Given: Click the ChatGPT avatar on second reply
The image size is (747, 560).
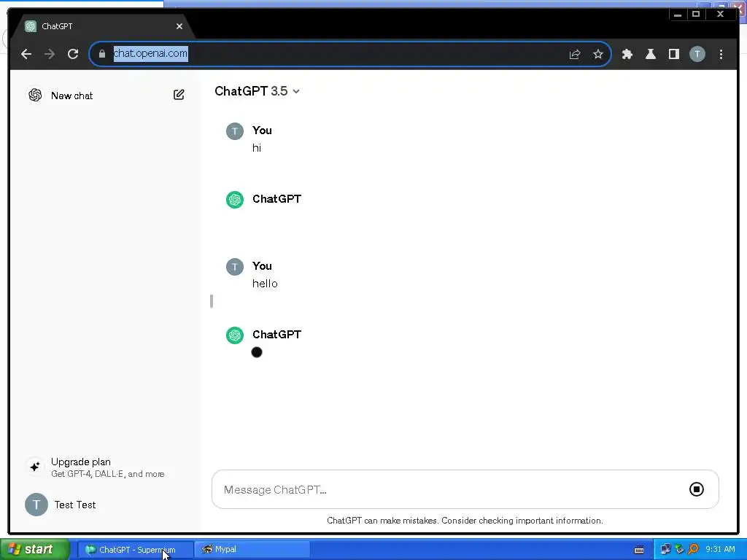Looking at the screenshot, I should tap(234, 335).
